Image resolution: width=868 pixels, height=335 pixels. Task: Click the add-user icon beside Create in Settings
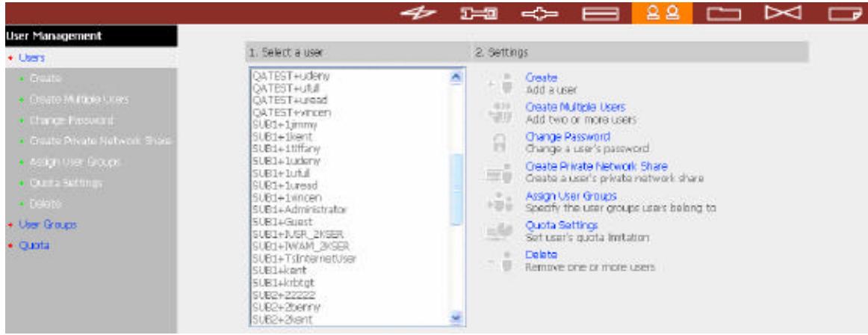tap(501, 84)
